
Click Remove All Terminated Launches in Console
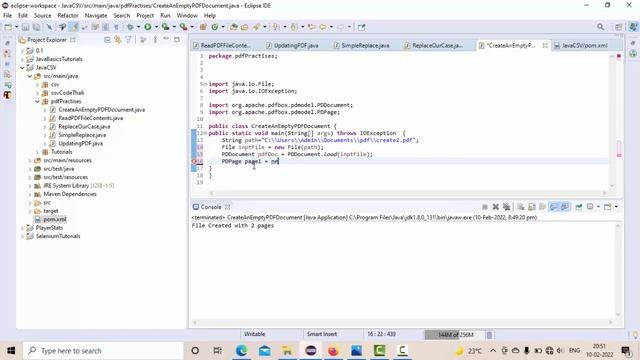[507, 207]
